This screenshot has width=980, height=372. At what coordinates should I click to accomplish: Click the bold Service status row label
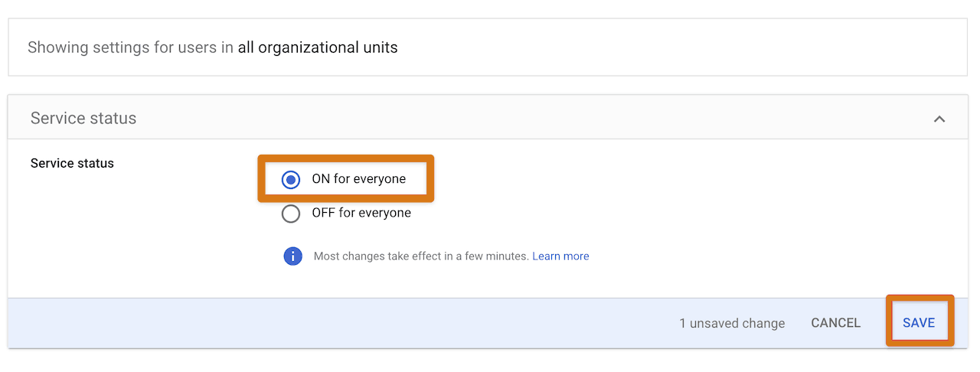[72, 163]
